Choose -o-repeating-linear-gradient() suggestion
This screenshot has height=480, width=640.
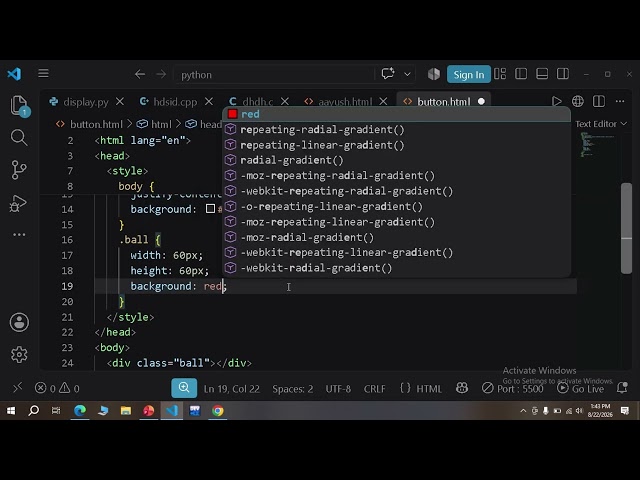pyautogui.click(x=396, y=207)
